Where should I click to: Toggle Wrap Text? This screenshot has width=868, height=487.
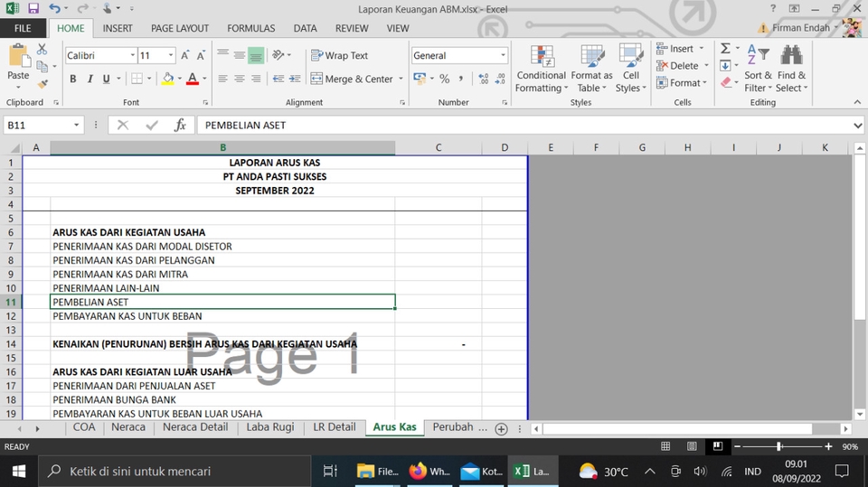[x=339, y=55]
